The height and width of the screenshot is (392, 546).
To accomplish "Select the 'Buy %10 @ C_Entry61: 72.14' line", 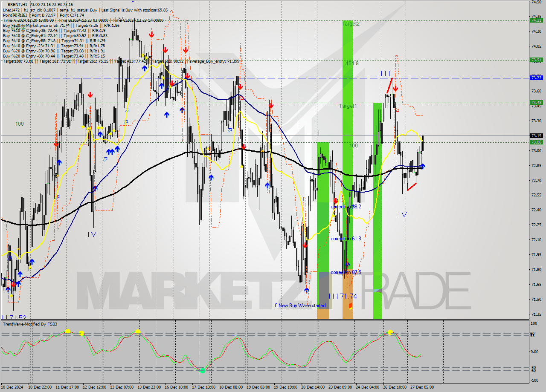I will 30,35.
